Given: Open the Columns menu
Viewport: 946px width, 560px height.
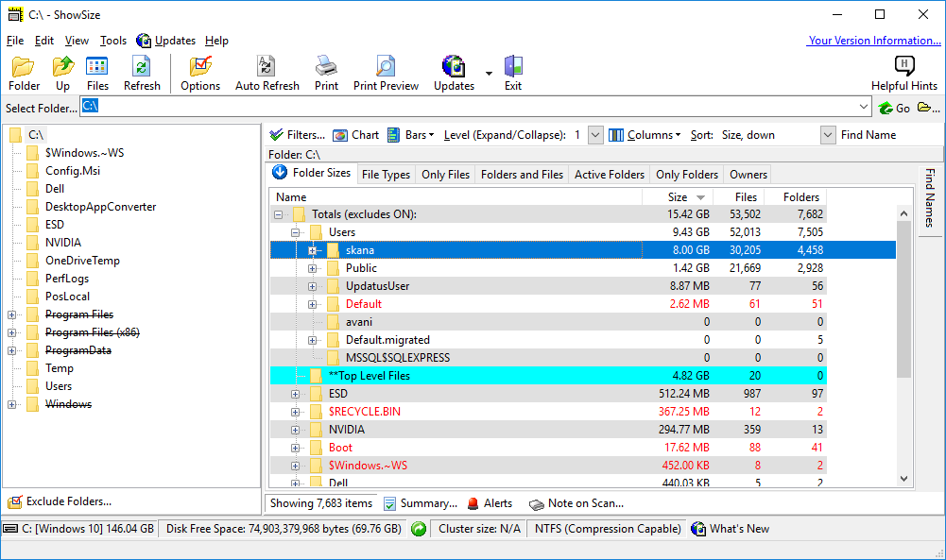Looking at the screenshot, I should pyautogui.click(x=645, y=135).
